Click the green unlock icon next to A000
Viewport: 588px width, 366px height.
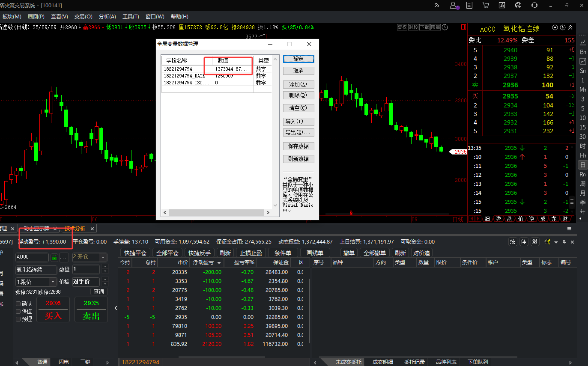54,257
